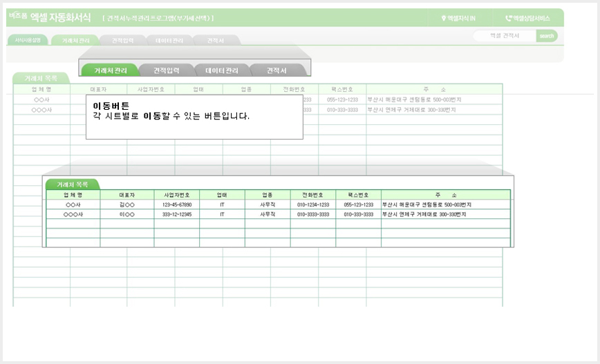This screenshot has height=364, width=600.
Task: Select ○○사 cell in enlarged callout table
Action: 73,205
